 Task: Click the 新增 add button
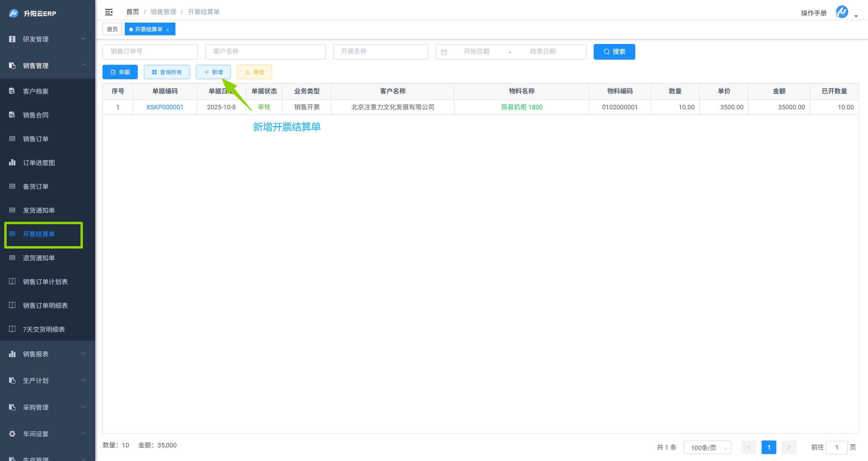point(213,72)
